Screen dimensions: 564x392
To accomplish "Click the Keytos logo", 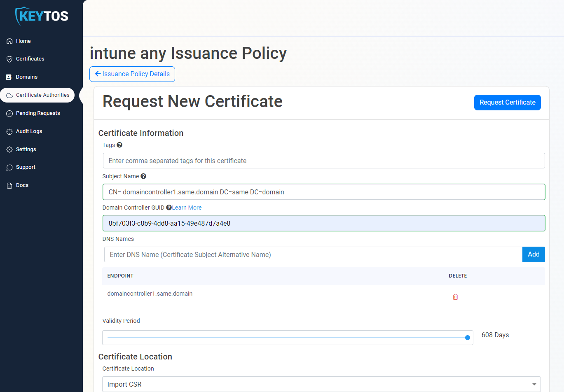I will pyautogui.click(x=42, y=16).
